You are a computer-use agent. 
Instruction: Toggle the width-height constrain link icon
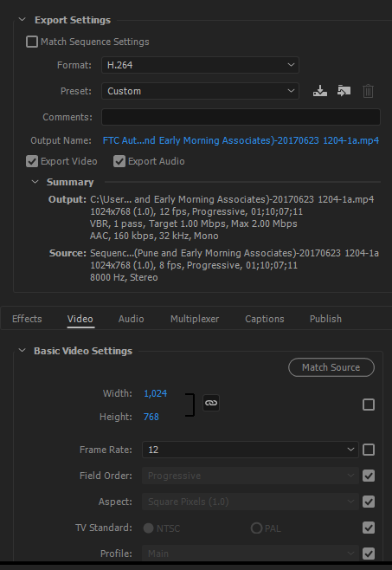[x=211, y=403]
